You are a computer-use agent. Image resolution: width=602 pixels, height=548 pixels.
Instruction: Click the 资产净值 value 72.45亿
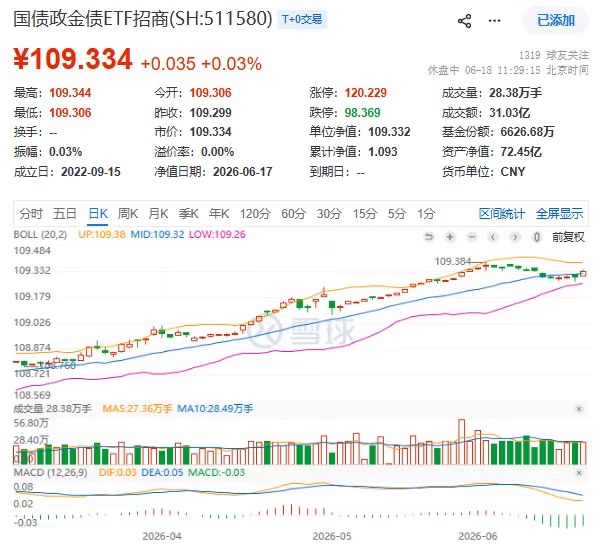pos(521,152)
